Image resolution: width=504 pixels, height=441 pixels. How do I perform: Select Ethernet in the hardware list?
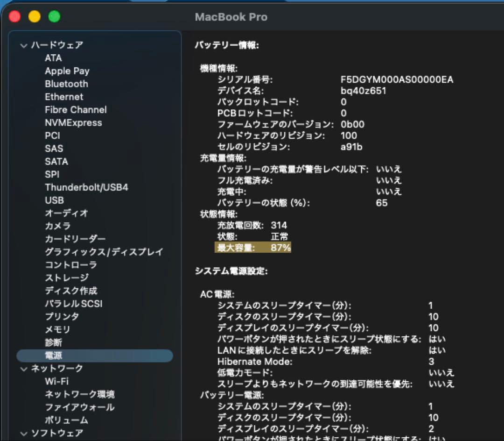tap(64, 97)
